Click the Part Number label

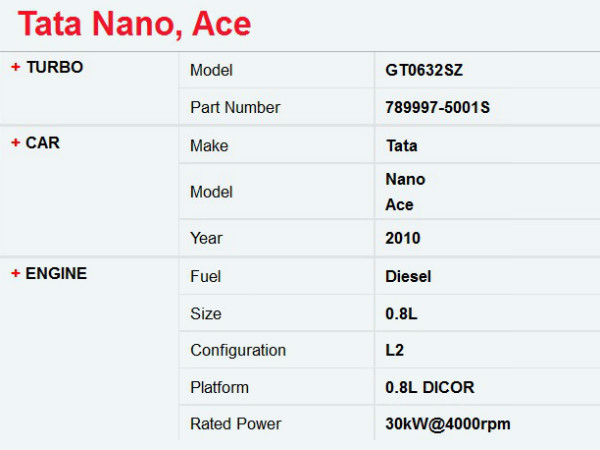pyautogui.click(x=235, y=107)
